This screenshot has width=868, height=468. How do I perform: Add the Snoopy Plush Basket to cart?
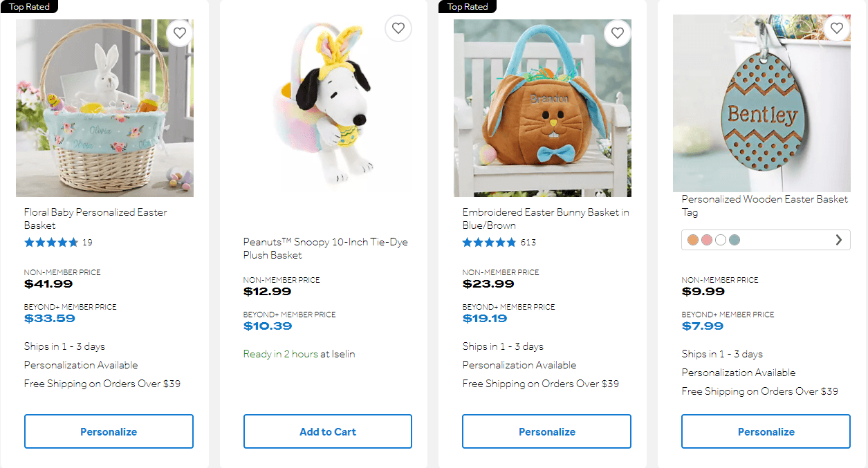[327, 431]
